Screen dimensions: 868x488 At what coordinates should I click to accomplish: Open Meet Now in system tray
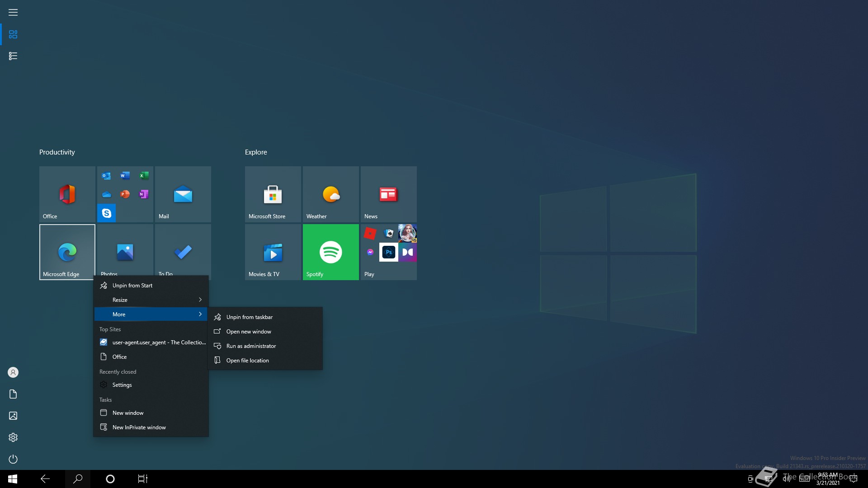click(x=750, y=479)
